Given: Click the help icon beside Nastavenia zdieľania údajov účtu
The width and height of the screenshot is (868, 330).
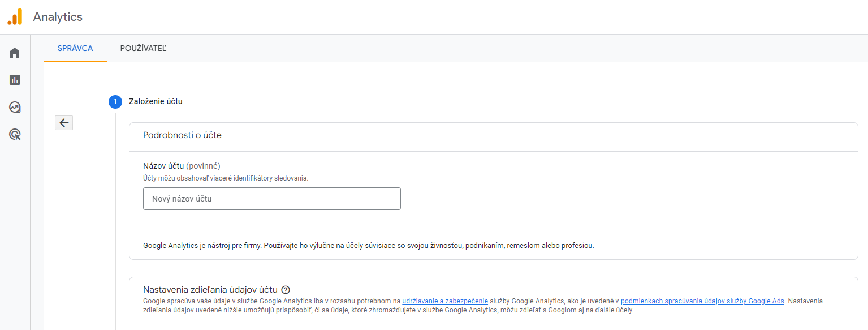Looking at the screenshot, I should [x=286, y=290].
